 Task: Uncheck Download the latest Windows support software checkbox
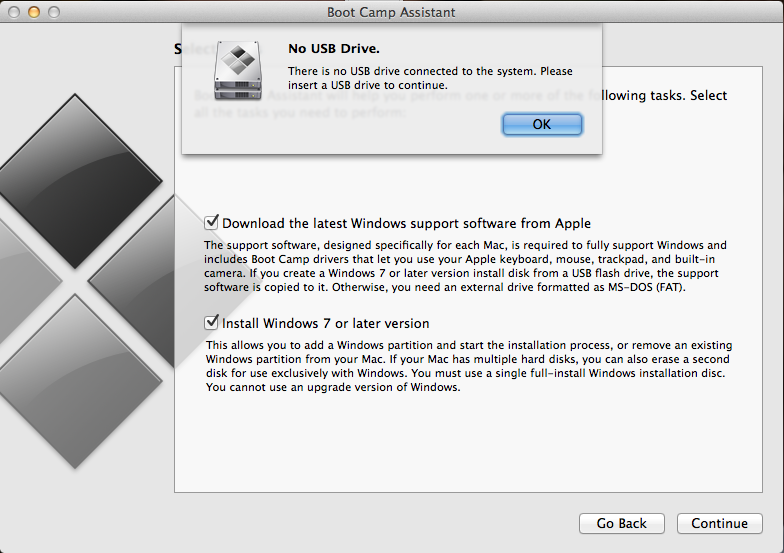(x=212, y=222)
